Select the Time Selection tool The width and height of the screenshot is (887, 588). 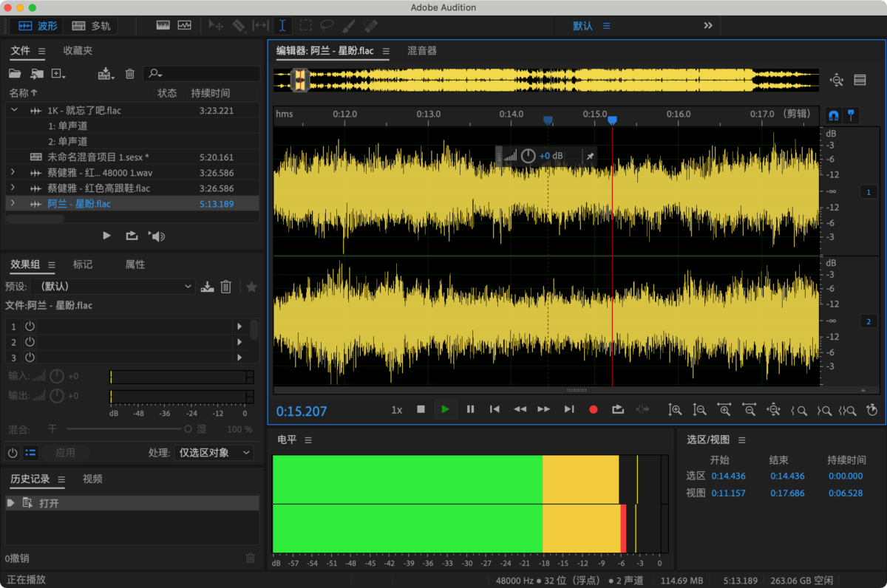point(283,25)
